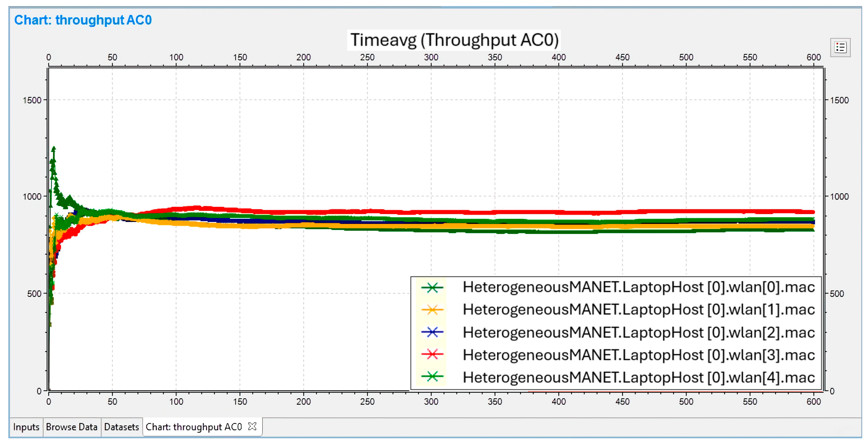Click the wlan[2] blue legend marker icon
The height and width of the screenshot is (445, 868).
432,332
